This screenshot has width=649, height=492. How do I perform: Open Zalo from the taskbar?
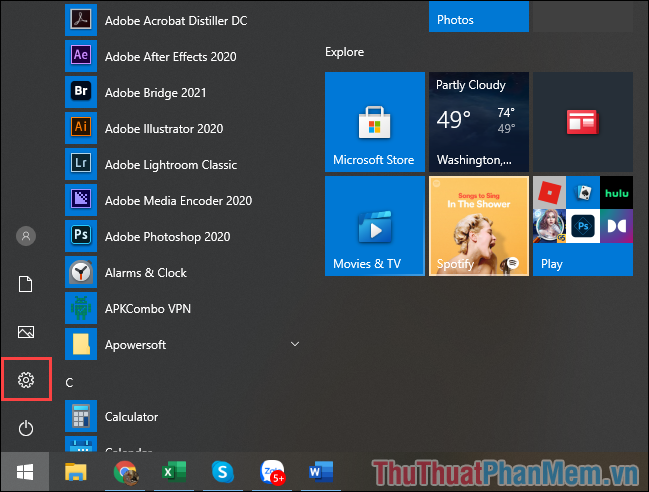[x=272, y=472]
